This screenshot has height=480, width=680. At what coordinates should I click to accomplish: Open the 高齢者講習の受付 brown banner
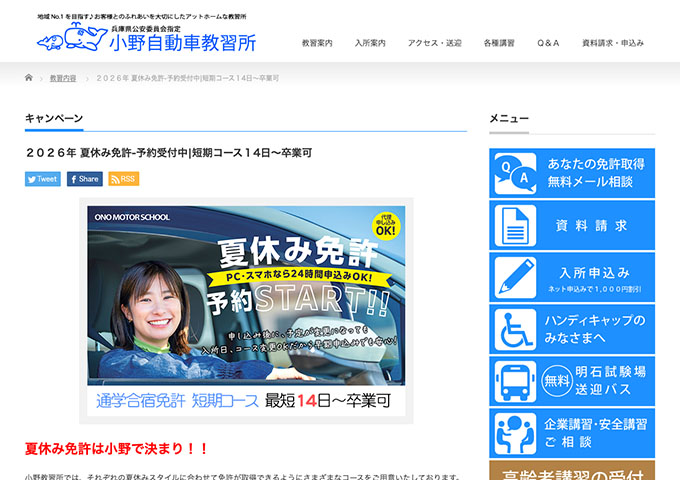coord(572,470)
